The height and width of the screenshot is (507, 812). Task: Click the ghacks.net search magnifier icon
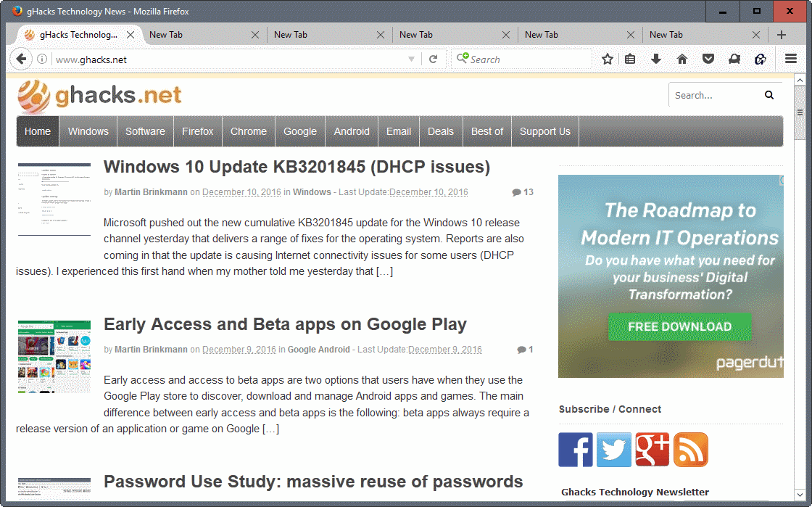point(769,95)
